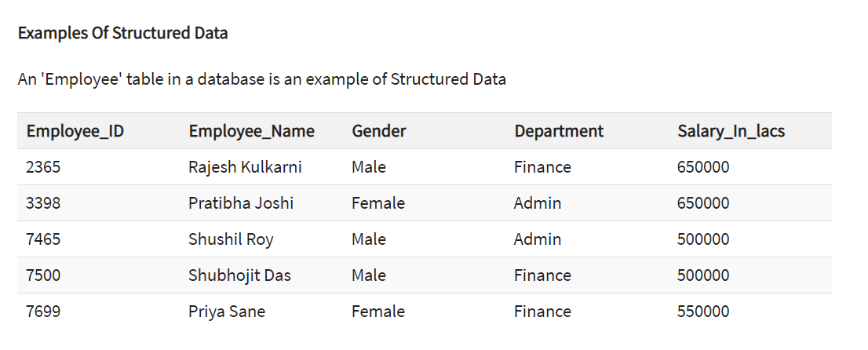The width and height of the screenshot is (868, 350).
Task: Click the Priya Sane name cell
Action: (x=227, y=312)
